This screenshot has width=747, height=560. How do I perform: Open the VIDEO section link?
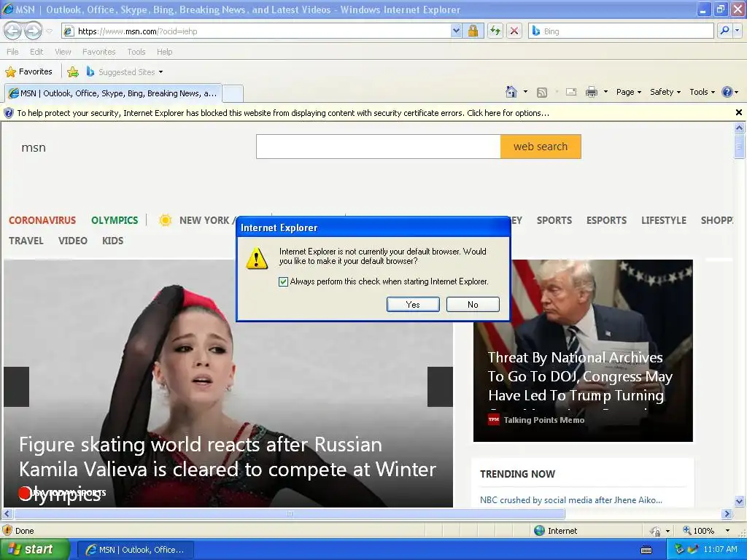pyautogui.click(x=73, y=241)
